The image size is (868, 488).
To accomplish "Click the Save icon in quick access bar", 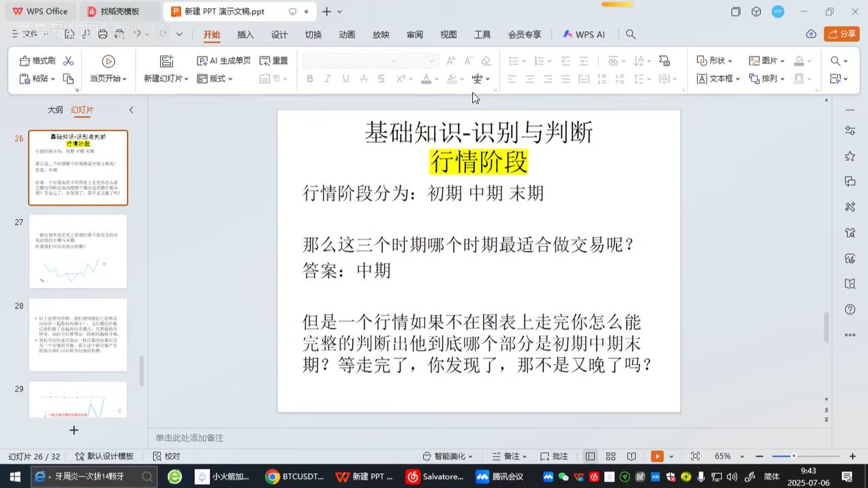I will click(x=69, y=34).
